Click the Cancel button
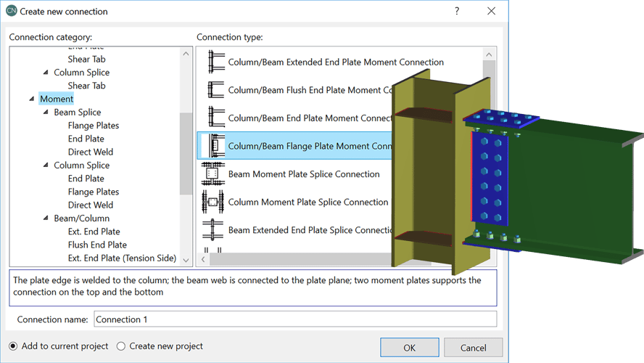The height and width of the screenshot is (363, 644). [x=474, y=347]
